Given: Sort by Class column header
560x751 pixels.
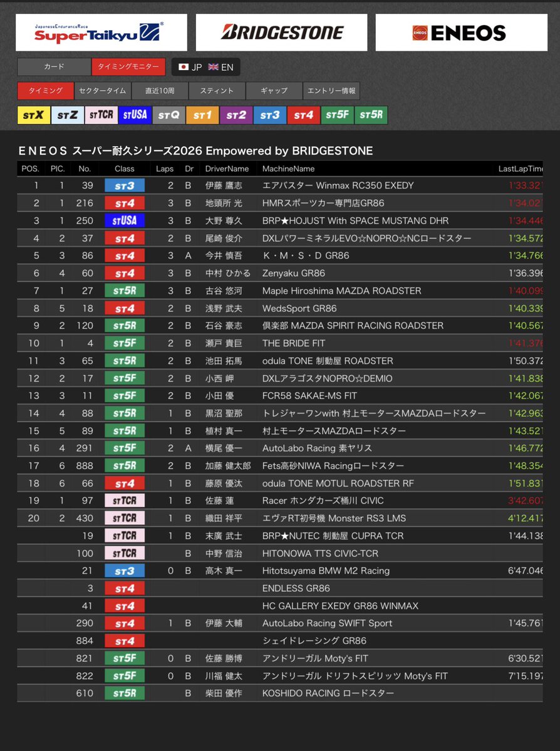Looking at the screenshot, I should (x=125, y=169).
